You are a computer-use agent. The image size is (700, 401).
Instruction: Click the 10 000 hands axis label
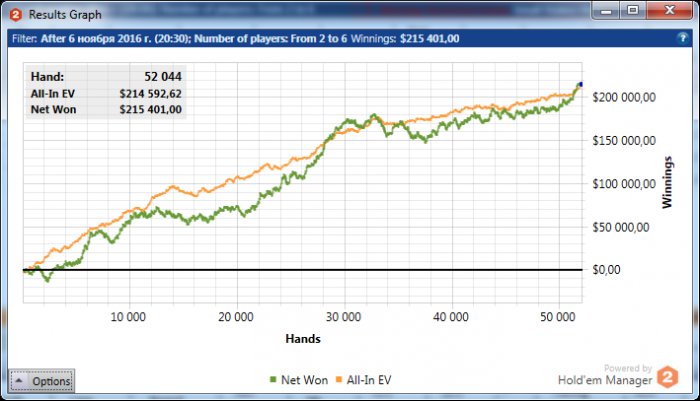[128, 317]
